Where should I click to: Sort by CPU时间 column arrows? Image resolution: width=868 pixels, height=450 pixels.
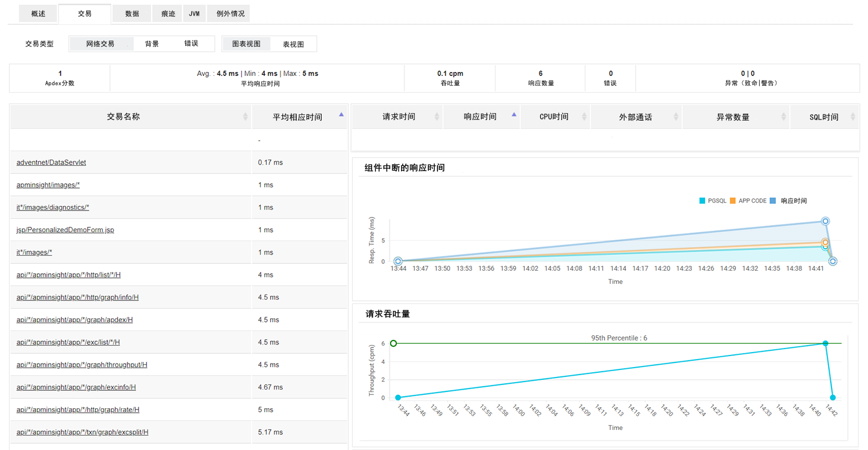tap(583, 117)
